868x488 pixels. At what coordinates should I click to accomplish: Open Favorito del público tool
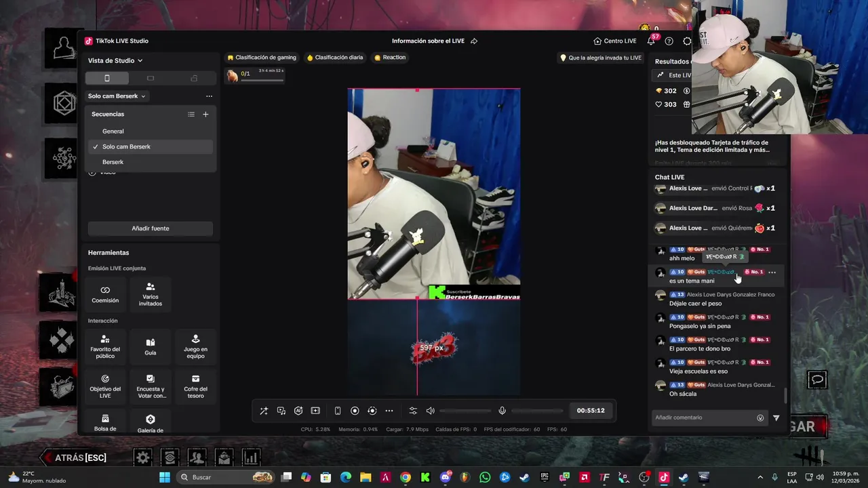[105, 346]
